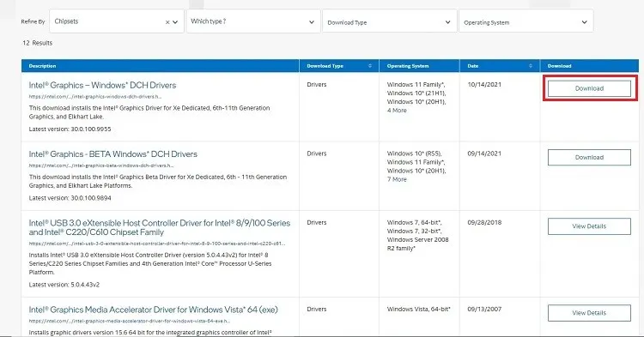Clear the Chipsets filter with the X icon

(167, 22)
